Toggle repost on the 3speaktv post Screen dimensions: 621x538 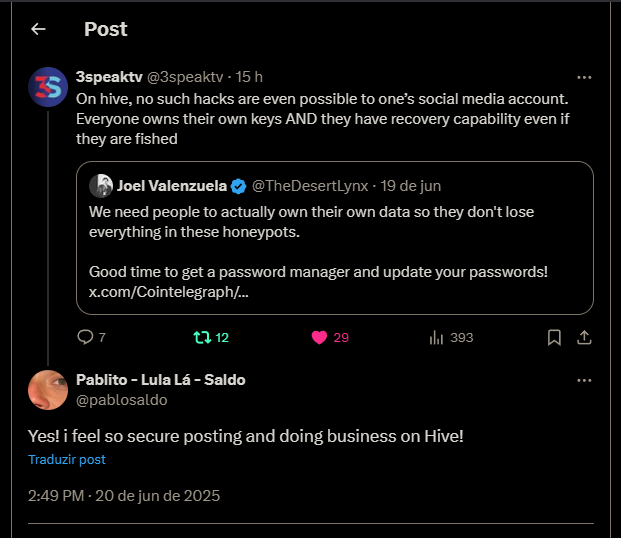pos(202,338)
